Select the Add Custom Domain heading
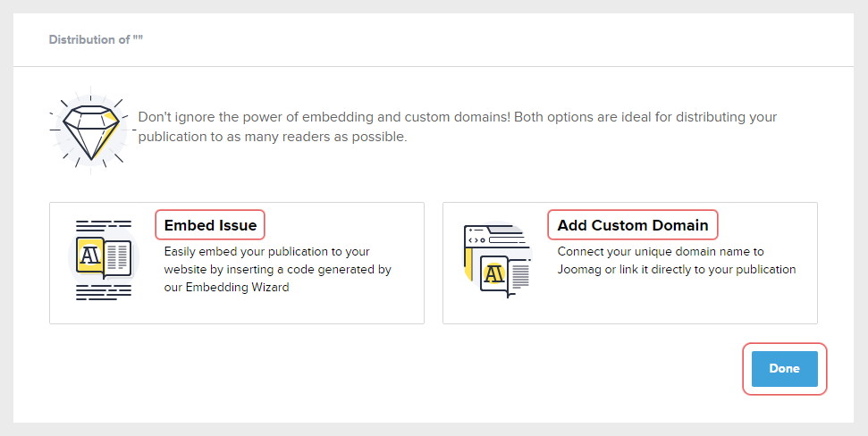This screenshot has height=436, width=868. [x=632, y=225]
